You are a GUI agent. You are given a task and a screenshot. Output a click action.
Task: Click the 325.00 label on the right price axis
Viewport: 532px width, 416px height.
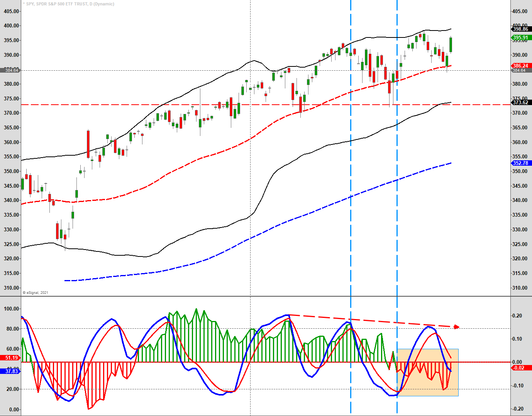[520, 244]
